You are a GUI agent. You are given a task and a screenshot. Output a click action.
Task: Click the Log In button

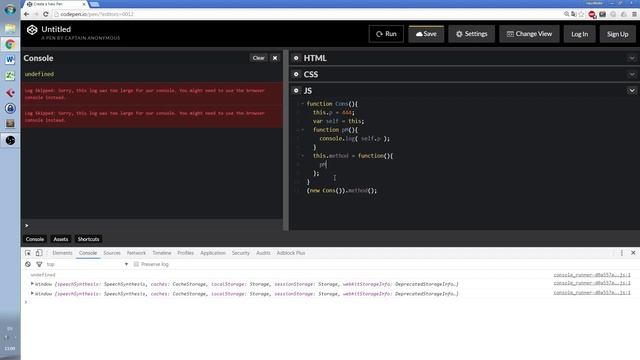coord(580,34)
